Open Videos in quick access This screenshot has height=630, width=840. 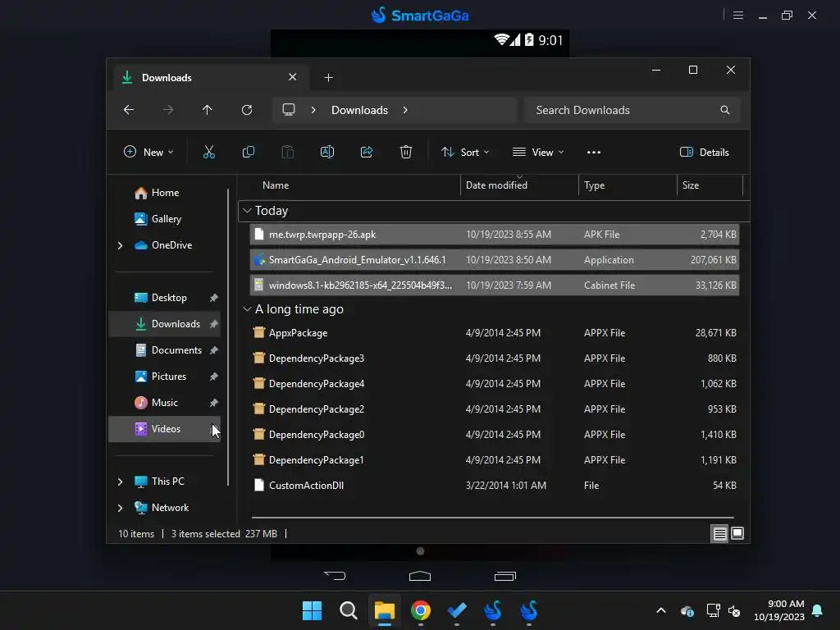(x=164, y=429)
